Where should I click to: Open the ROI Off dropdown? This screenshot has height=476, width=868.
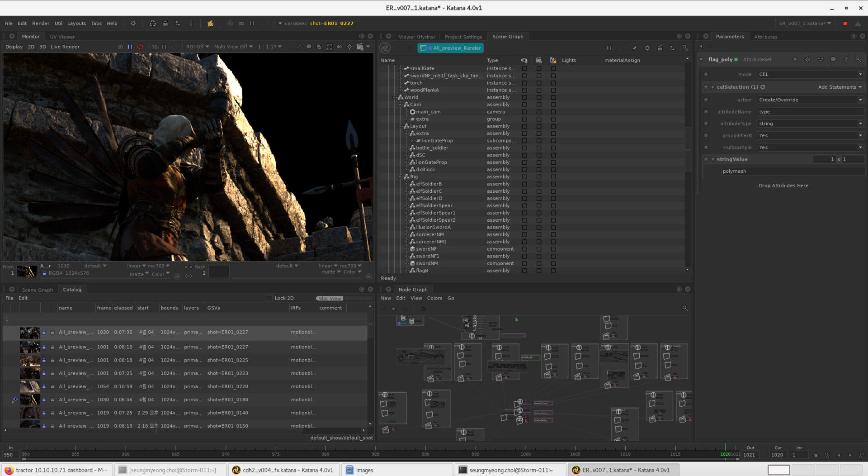click(x=198, y=47)
